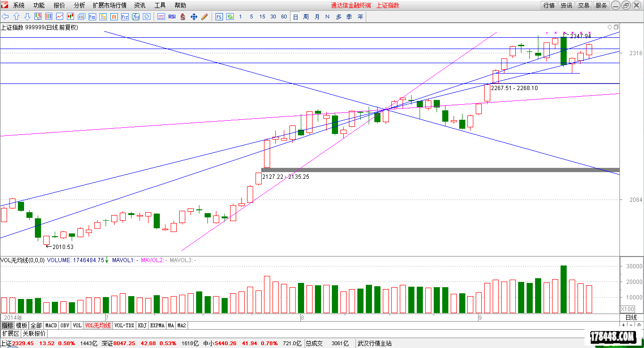Select the 日 daily period button

(295, 17)
